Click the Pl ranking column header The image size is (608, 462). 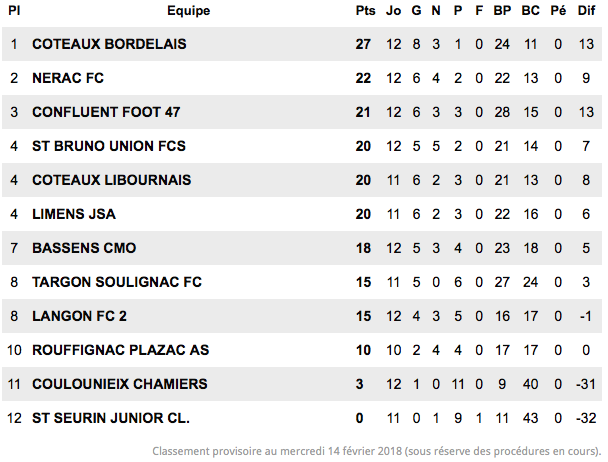point(14,10)
